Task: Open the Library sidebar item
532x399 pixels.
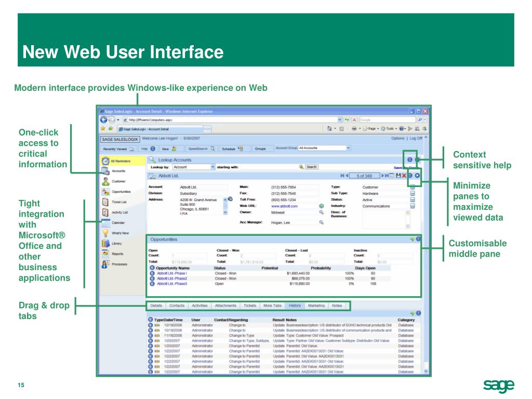Action: (x=112, y=243)
